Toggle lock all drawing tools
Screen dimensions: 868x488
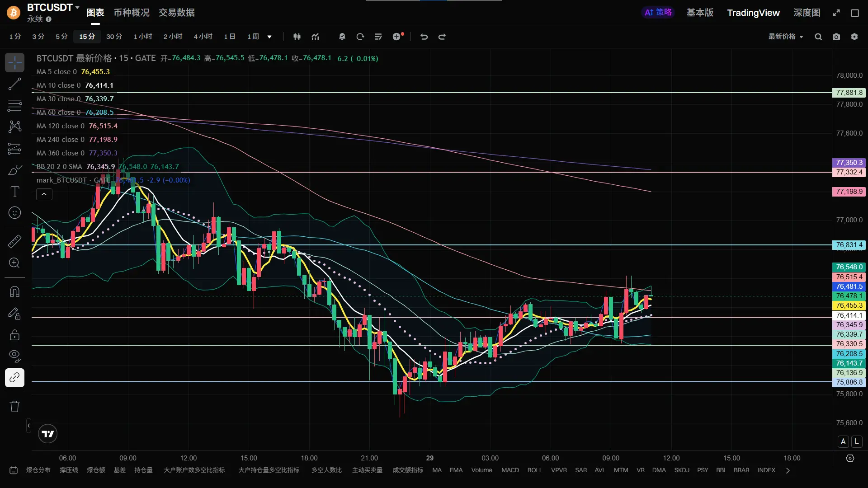14,335
